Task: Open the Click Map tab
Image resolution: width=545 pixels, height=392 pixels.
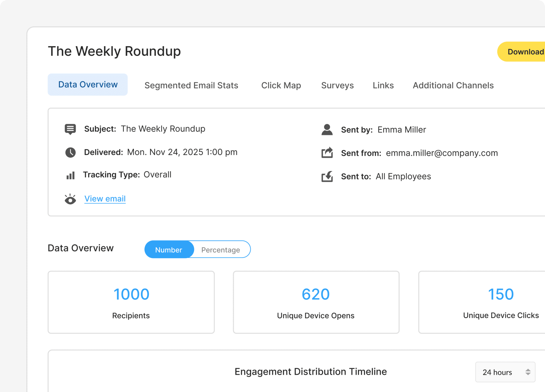Action: (x=281, y=85)
